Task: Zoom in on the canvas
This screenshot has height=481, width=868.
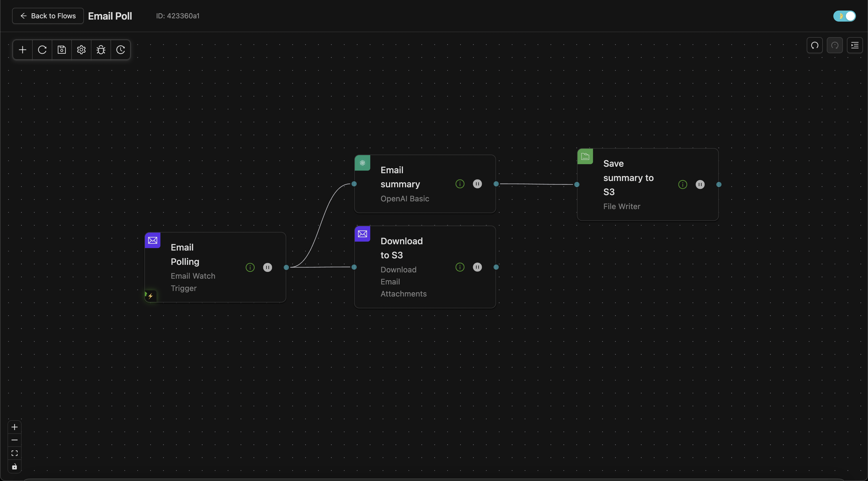Action: [15, 427]
